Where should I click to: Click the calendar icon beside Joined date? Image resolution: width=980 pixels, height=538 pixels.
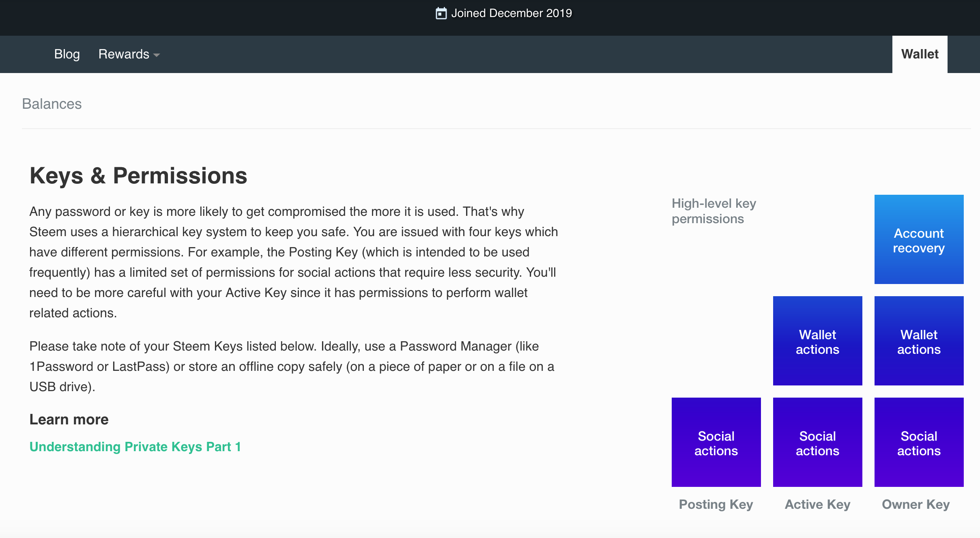point(441,13)
